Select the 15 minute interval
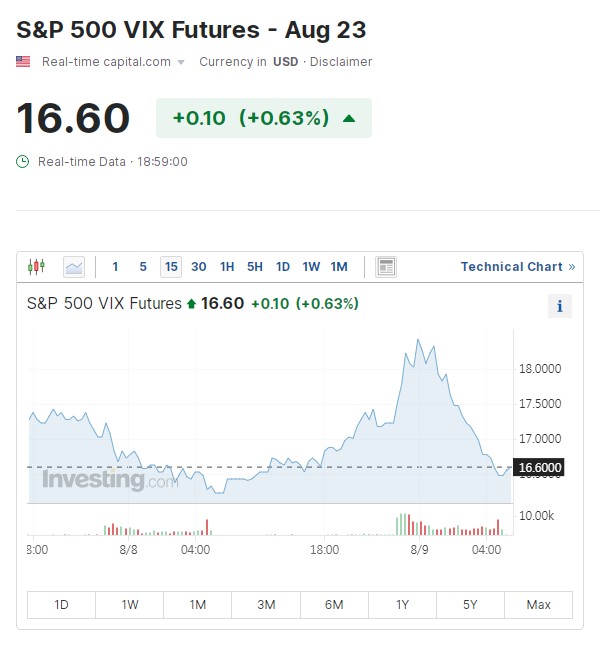600x652 pixels. tap(171, 267)
